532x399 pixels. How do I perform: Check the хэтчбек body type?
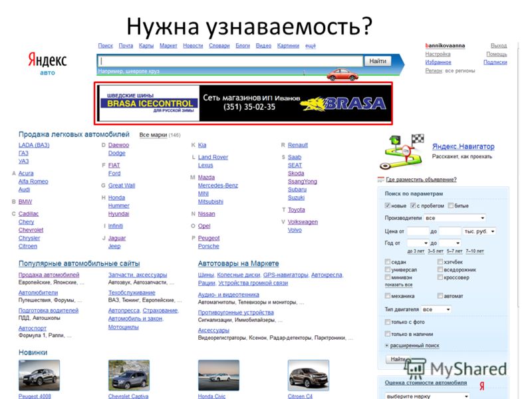pos(440,261)
